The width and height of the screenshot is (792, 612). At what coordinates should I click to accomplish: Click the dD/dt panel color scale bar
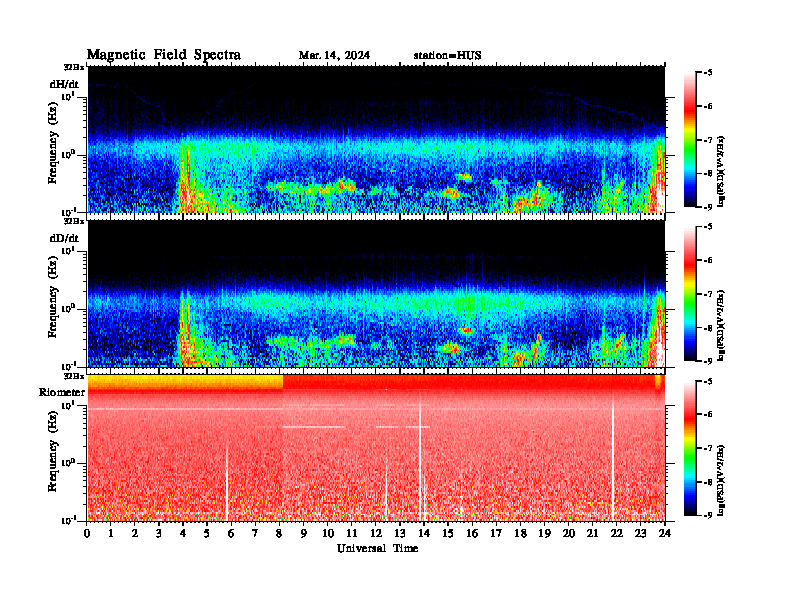point(689,294)
